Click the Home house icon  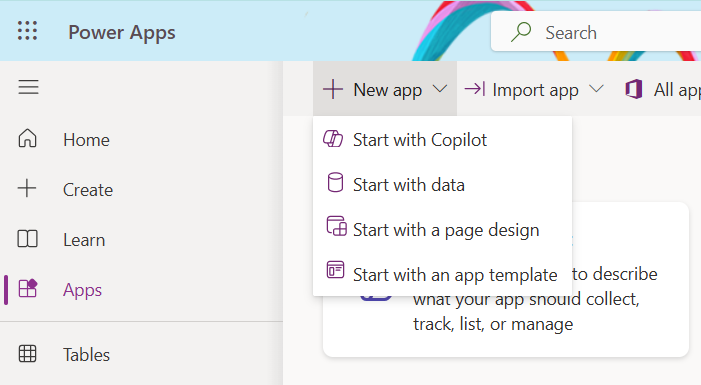(27, 138)
